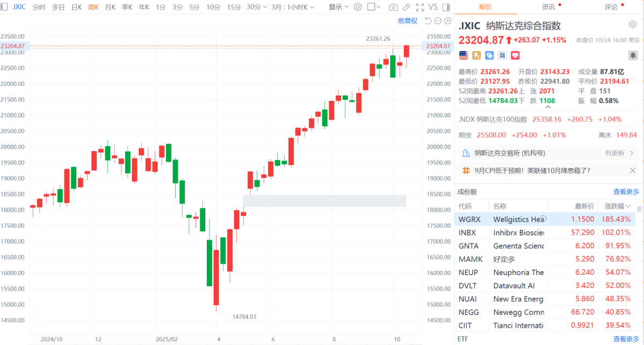
Task: Toggle the price alert bell
Action: pos(633,55)
